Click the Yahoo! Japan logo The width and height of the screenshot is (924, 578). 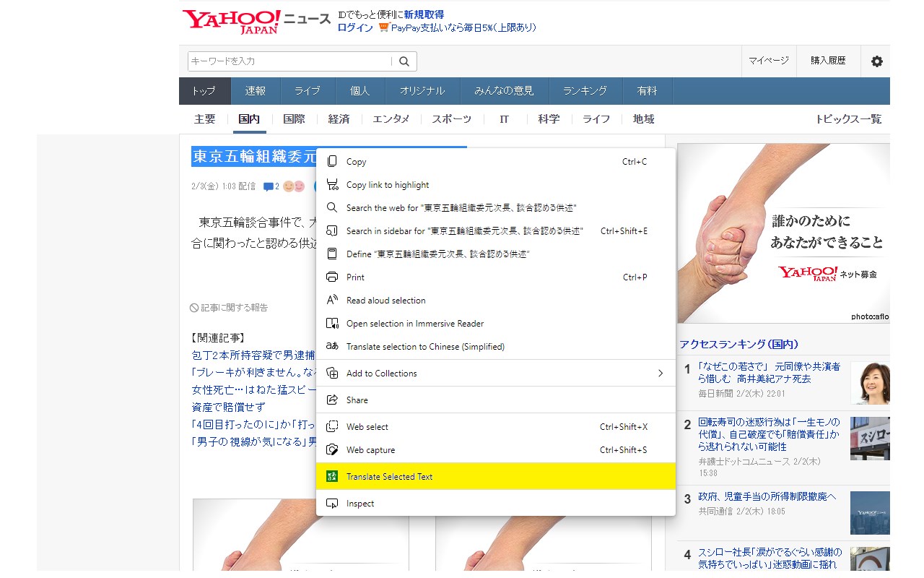point(231,22)
